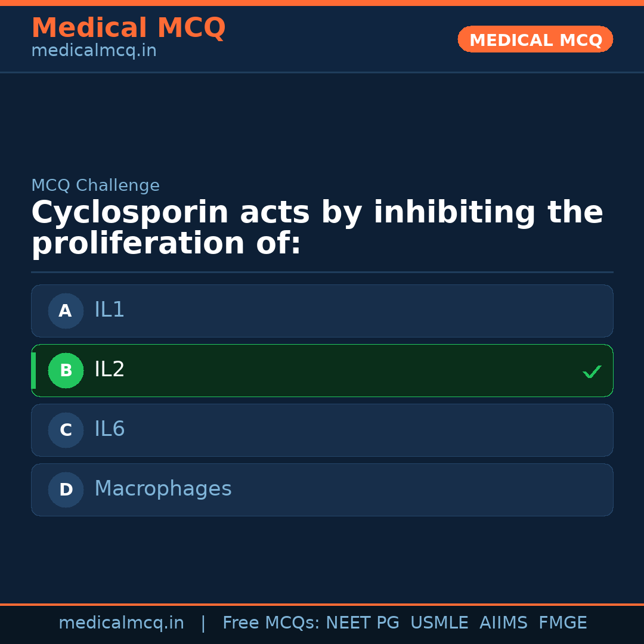
Task: Click the C letter circle icon
Action: (66, 430)
